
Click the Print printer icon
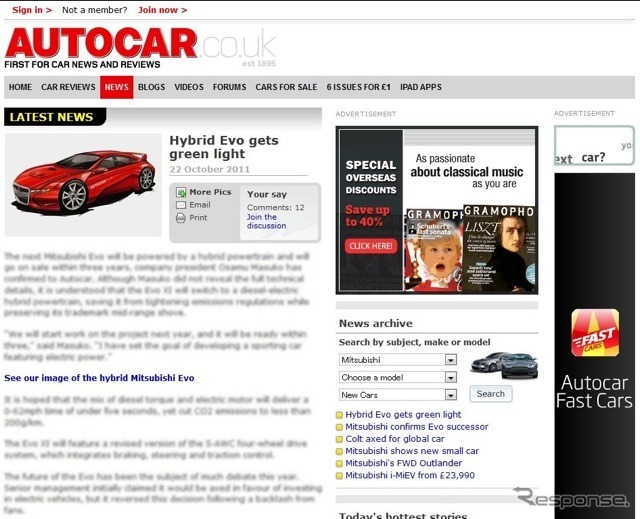click(x=180, y=218)
